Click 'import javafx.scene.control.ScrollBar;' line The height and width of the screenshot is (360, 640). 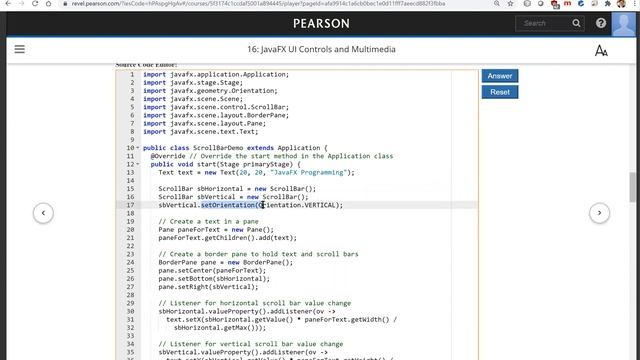point(216,107)
